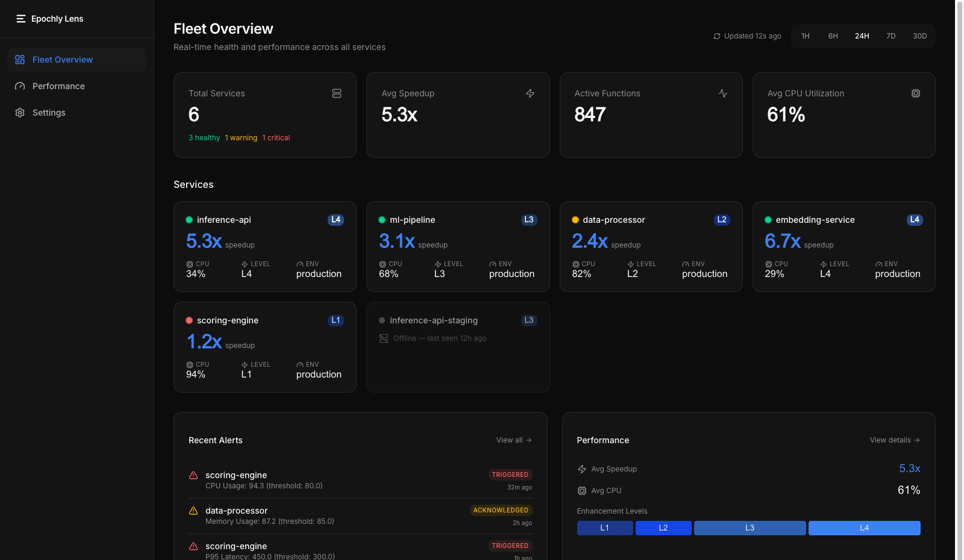Open Performance from the sidebar
964x560 pixels.
(58, 86)
